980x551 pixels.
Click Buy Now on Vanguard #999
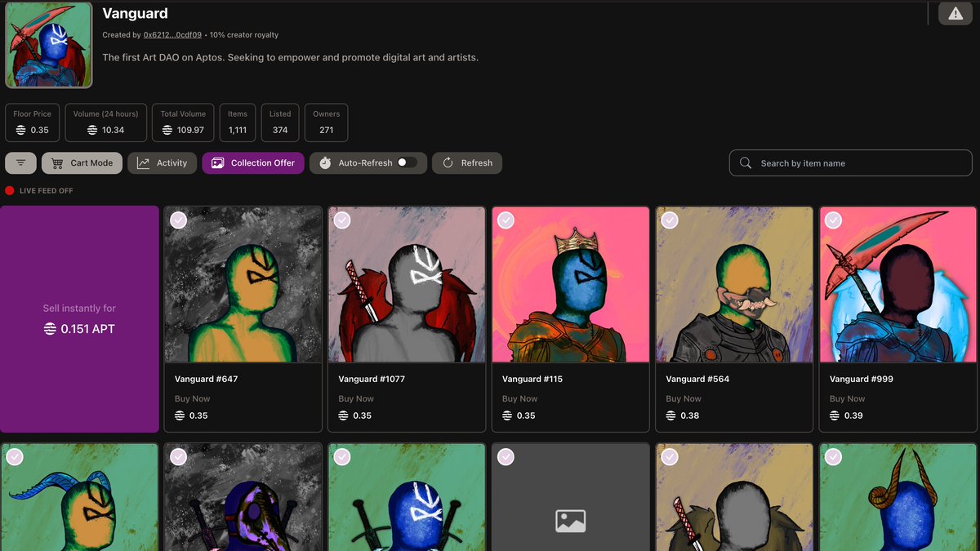(847, 398)
